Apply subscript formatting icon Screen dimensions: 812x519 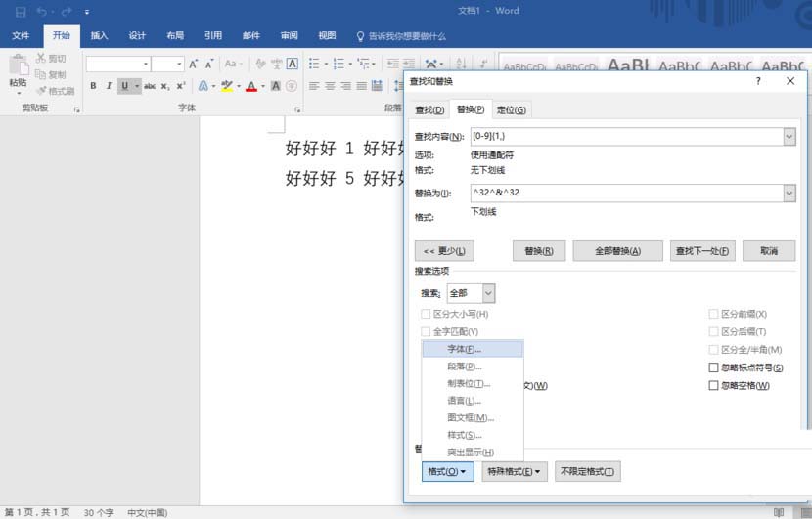click(x=165, y=86)
